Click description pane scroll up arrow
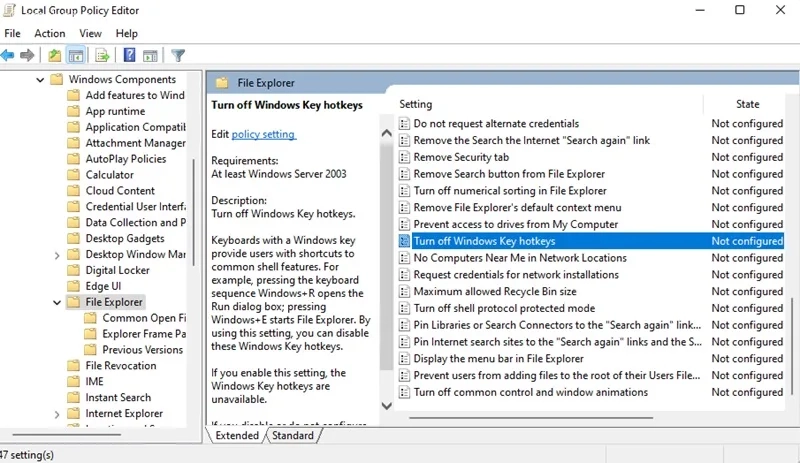This screenshot has height=463, width=800. pyautogui.click(x=387, y=133)
